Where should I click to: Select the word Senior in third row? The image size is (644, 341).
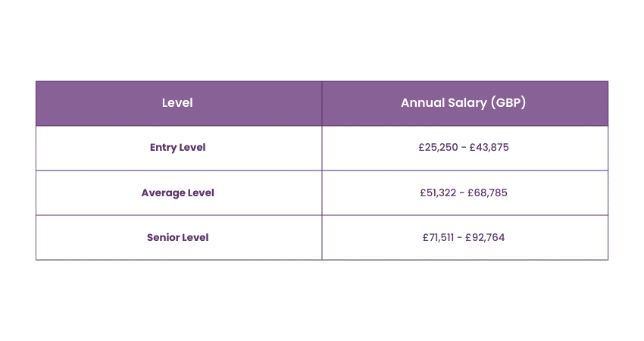coord(163,237)
